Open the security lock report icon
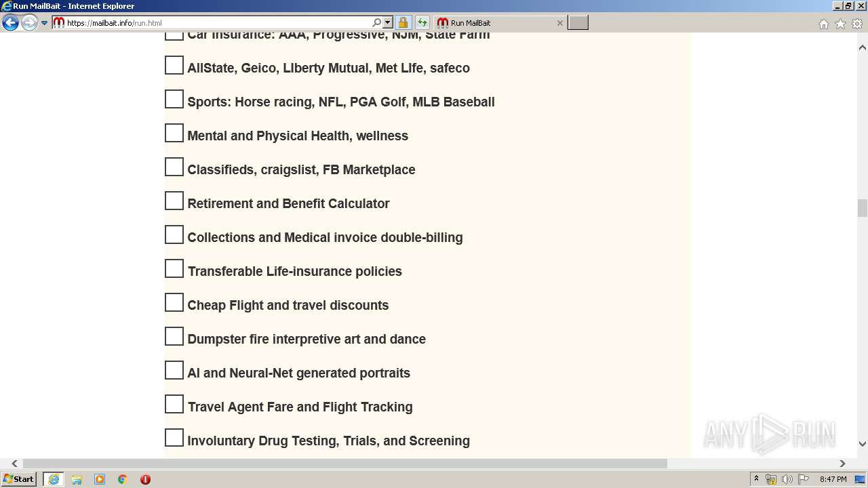Viewport: 868px width, 488px height. pos(403,22)
